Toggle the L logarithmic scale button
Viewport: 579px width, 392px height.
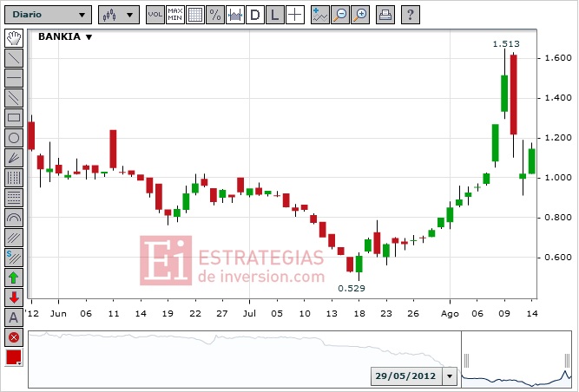click(274, 15)
